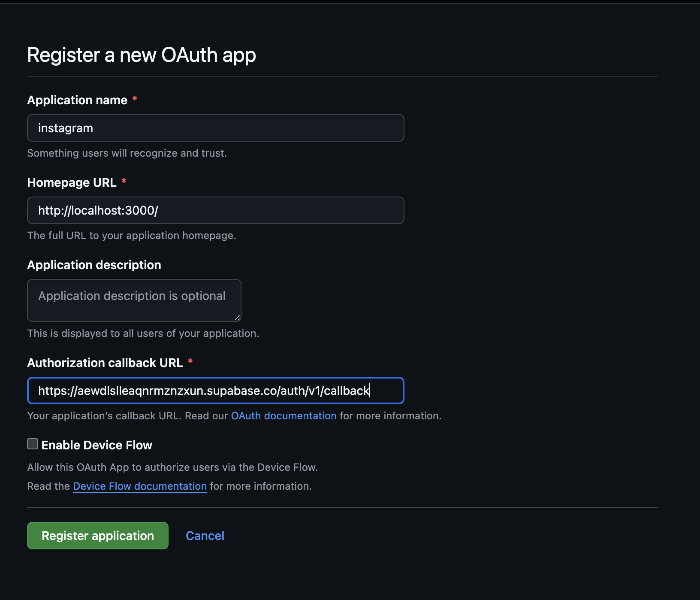Click the textarea resize grip handle

tap(237, 318)
